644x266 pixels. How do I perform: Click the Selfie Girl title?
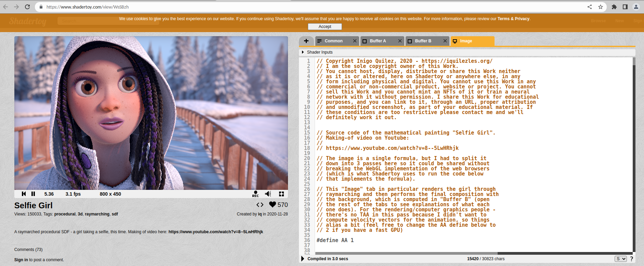[34, 205]
